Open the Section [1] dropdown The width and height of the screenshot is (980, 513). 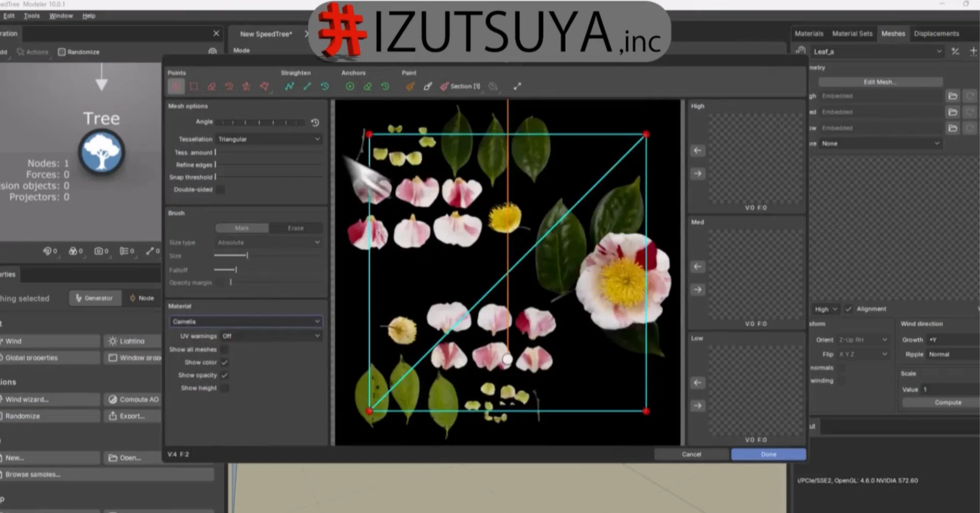[x=460, y=87]
